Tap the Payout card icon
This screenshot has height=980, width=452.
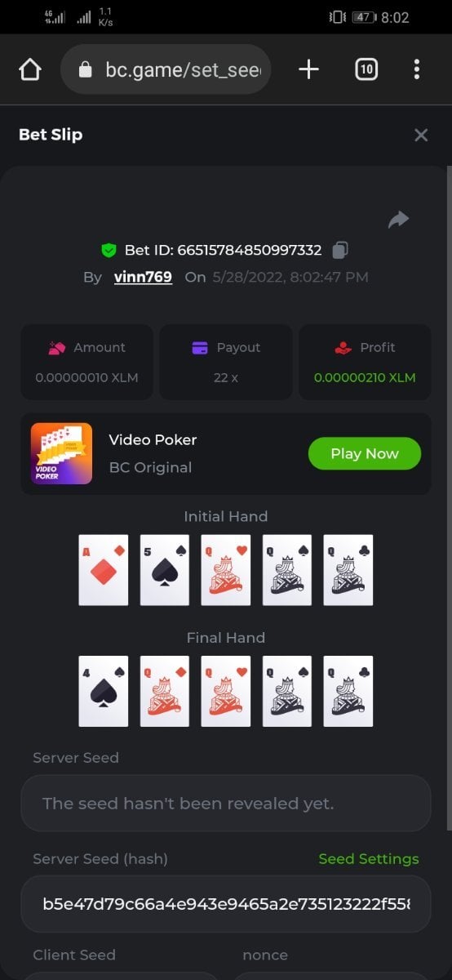[x=200, y=348]
